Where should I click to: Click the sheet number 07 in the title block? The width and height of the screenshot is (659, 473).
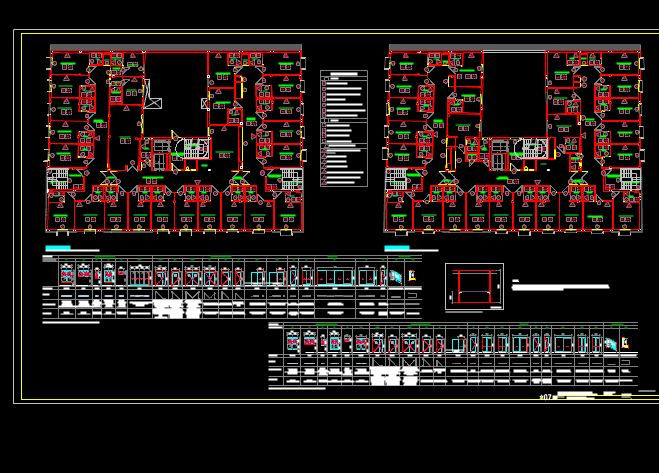point(546,396)
